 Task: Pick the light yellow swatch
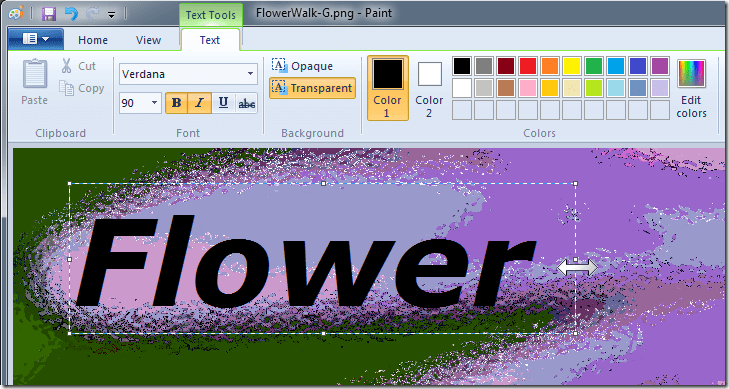[x=572, y=88]
